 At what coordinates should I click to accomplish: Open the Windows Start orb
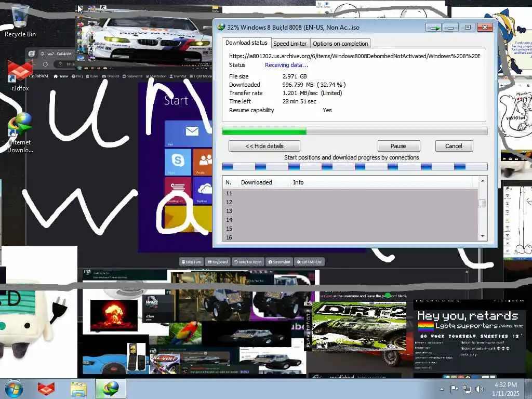coord(14,389)
